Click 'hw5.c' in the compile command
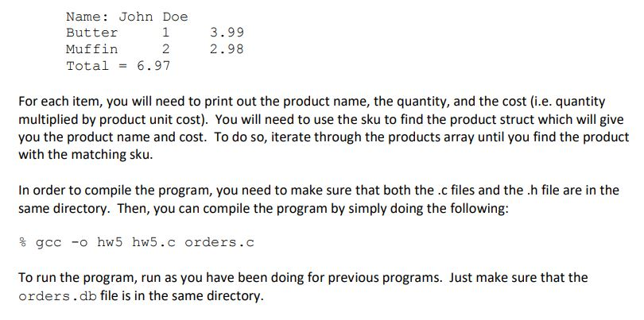The image size is (644, 320). (153, 242)
